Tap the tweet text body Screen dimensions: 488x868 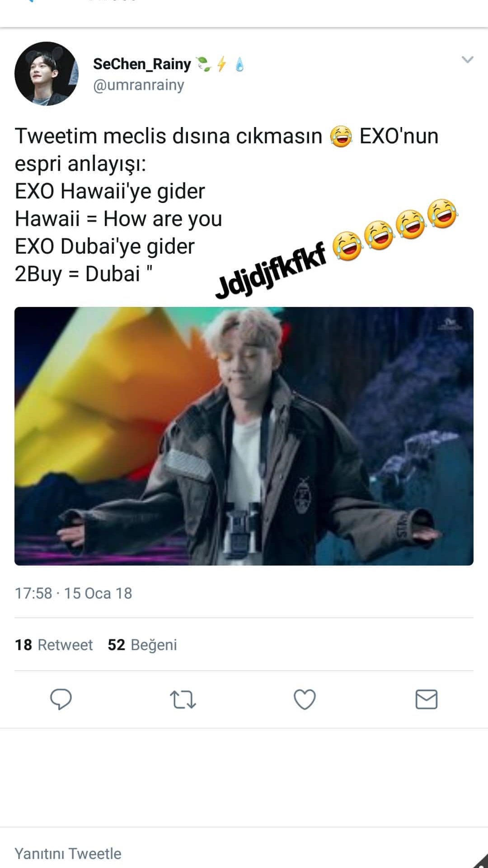(227, 205)
